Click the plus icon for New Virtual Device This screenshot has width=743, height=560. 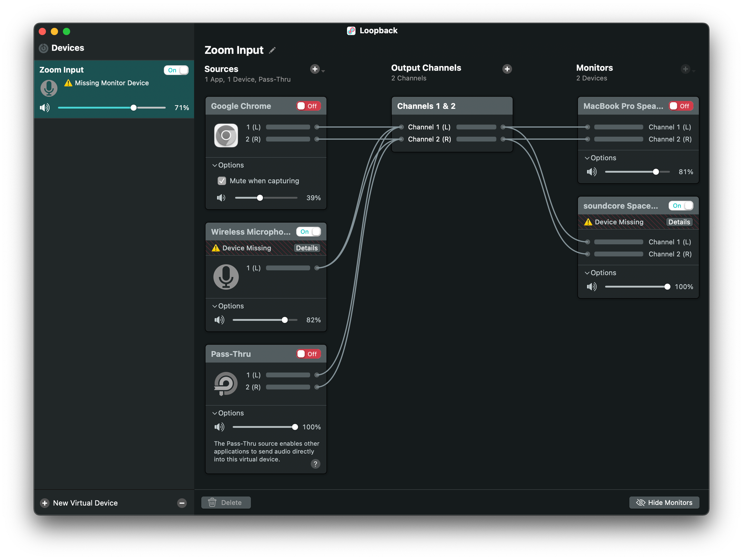(x=45, y=503)
